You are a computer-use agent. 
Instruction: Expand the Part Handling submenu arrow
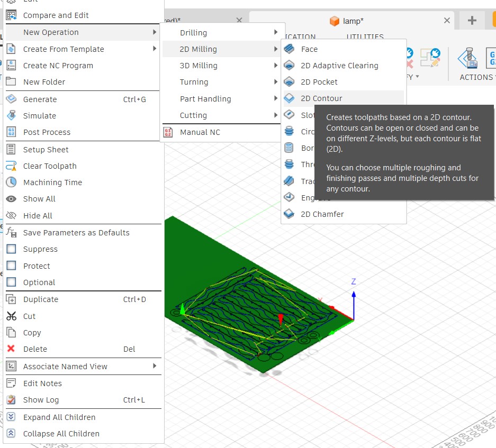coord(276,98)
